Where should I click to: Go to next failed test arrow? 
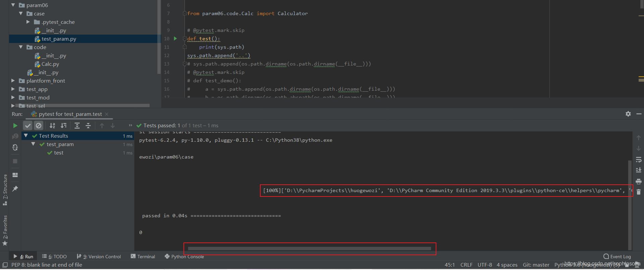click(113, 126)
